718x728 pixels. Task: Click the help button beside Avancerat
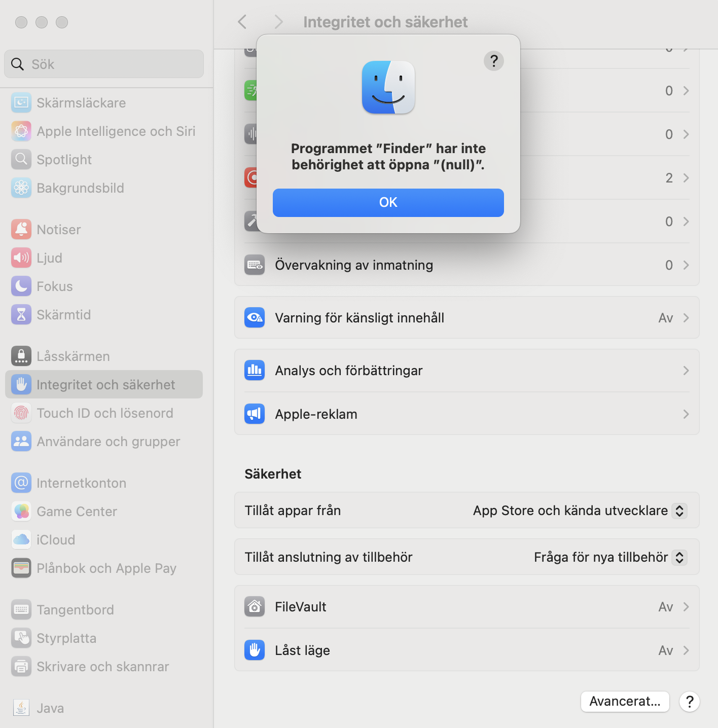(x=690, y=702)
